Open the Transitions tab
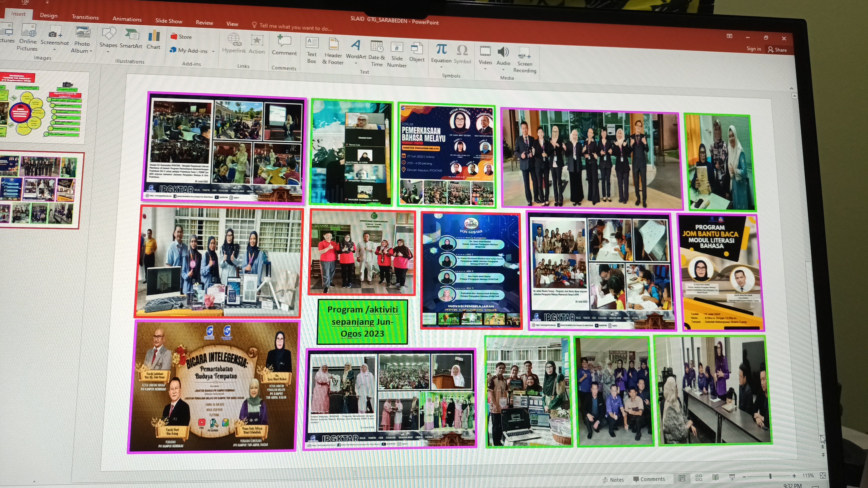The height and width of the screenshot is (488, 868). click(x=85, y=17)
